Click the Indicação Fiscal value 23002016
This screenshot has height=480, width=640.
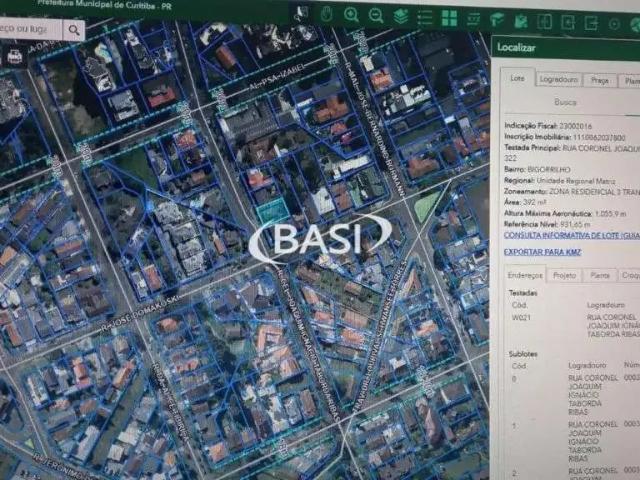575,126
